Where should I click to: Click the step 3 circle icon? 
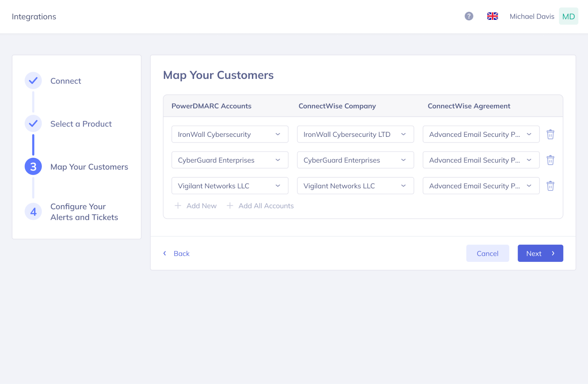tap(33, 167)
